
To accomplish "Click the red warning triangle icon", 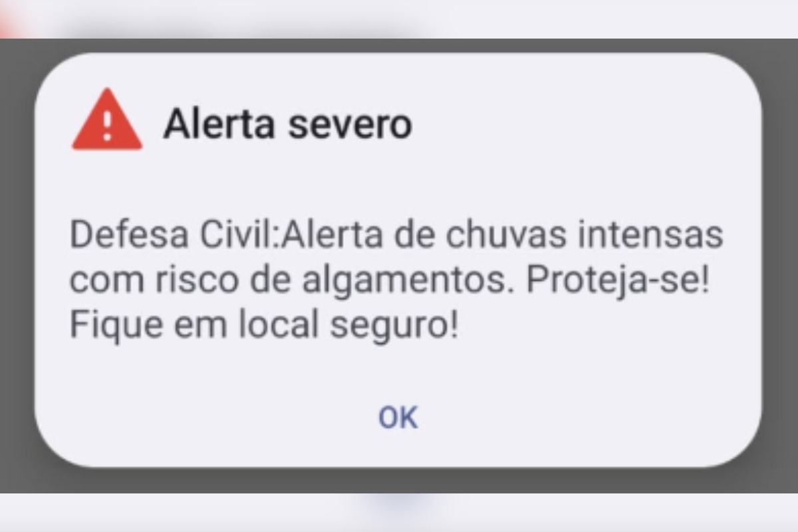I will point(107,120).
